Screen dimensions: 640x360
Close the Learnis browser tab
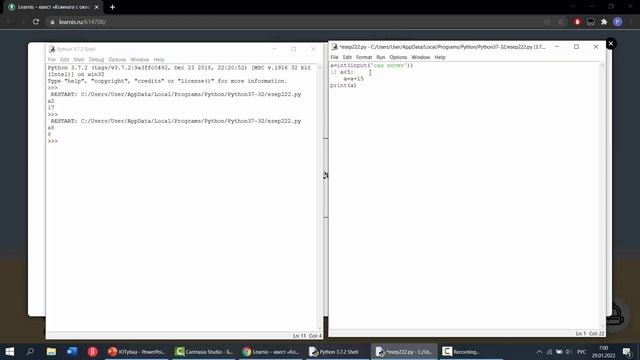[x=97, y=7]
